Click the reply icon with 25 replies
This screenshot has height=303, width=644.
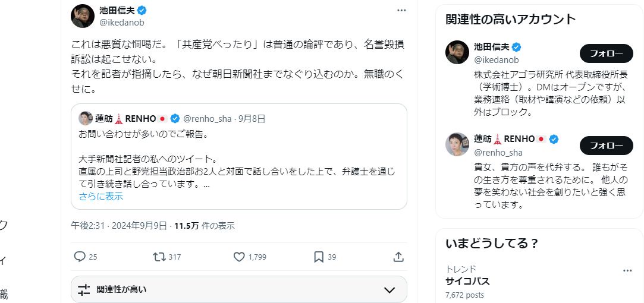click(80, 257)
